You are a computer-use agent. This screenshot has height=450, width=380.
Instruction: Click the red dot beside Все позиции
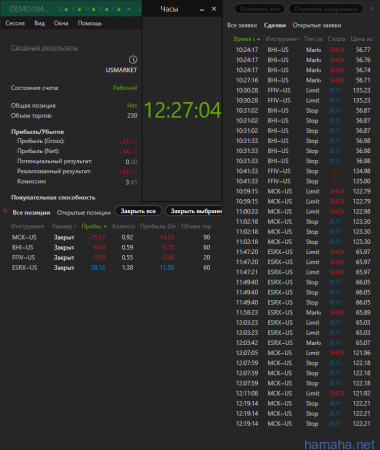pyautogui.click(x=5, y=211)
